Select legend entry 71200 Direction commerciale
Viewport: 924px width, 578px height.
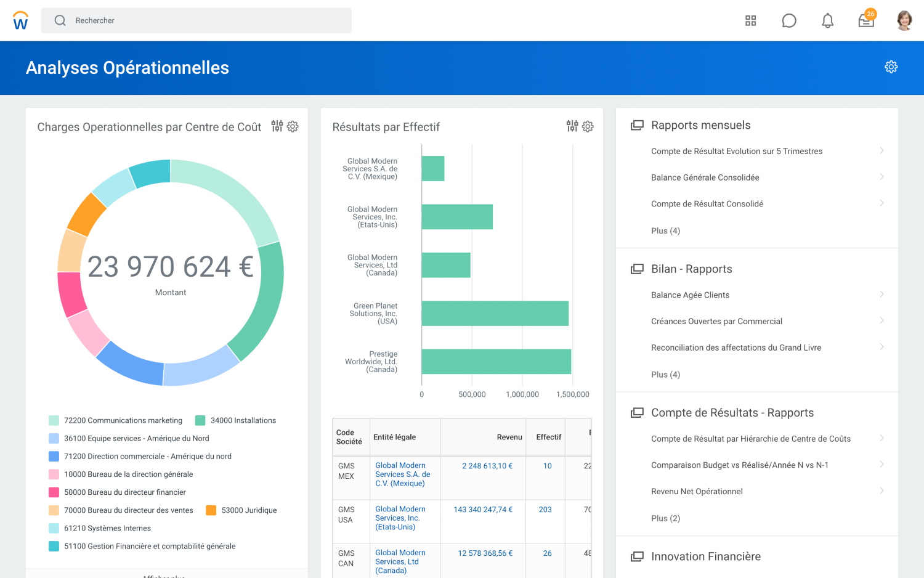pos(140,457)
